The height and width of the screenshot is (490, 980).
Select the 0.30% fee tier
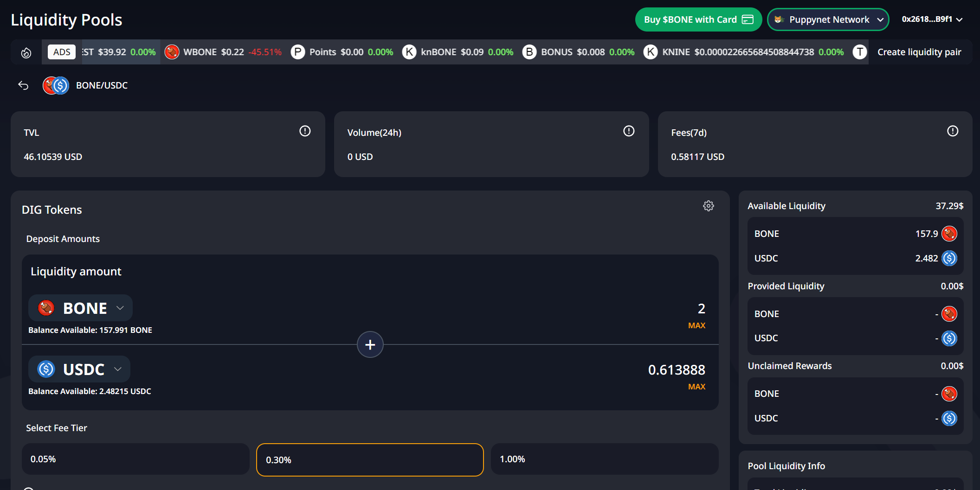pos(369,460)
